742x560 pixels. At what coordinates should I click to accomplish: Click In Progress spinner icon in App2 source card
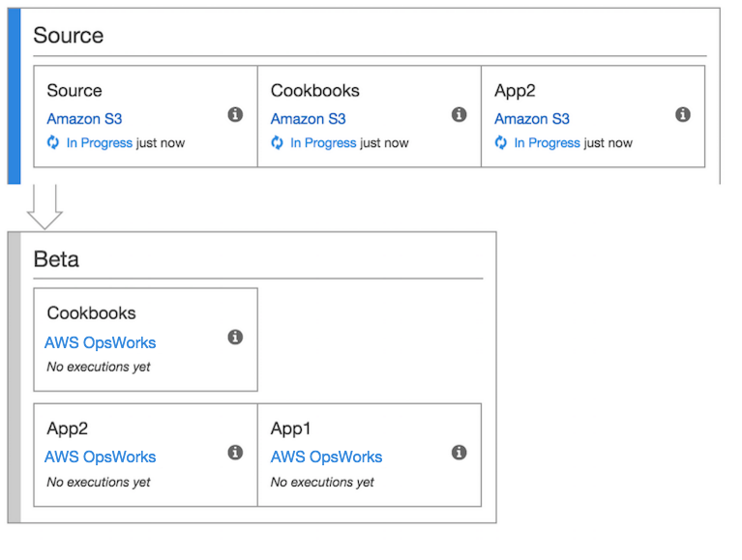(x=501, y=142)
